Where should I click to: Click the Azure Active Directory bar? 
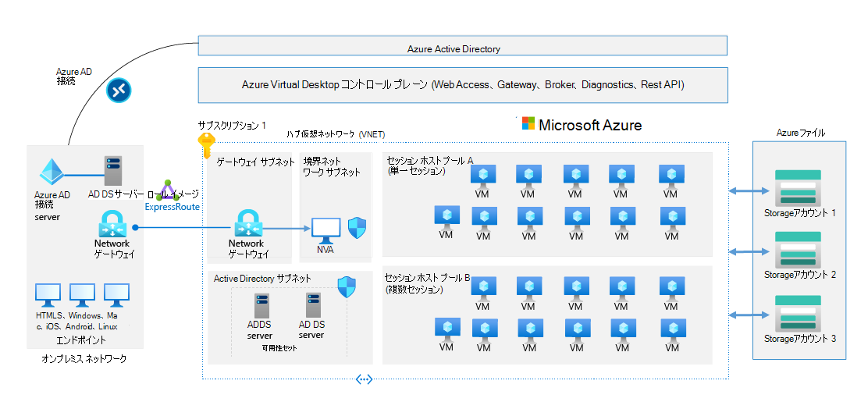coord(462,46)
